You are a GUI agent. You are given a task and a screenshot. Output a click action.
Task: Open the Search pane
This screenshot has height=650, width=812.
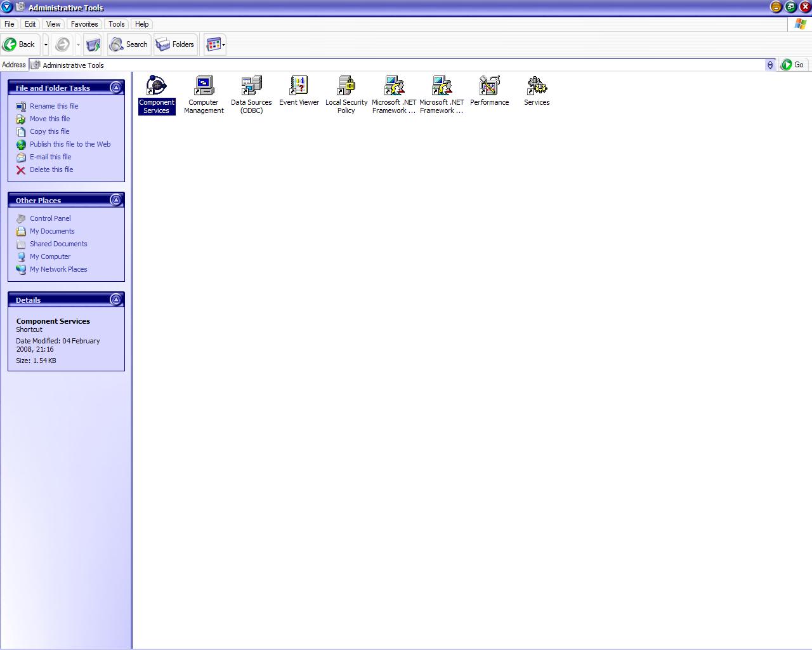click(129, 44)
